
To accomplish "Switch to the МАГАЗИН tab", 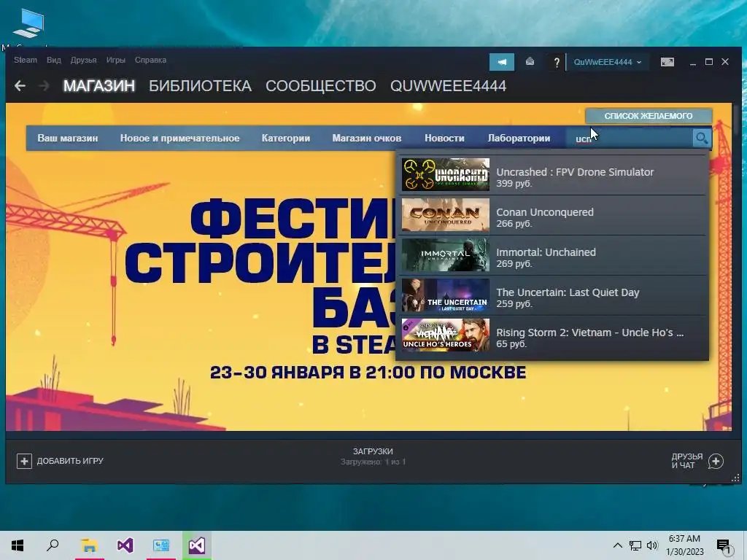I will [x=99, y=86].
